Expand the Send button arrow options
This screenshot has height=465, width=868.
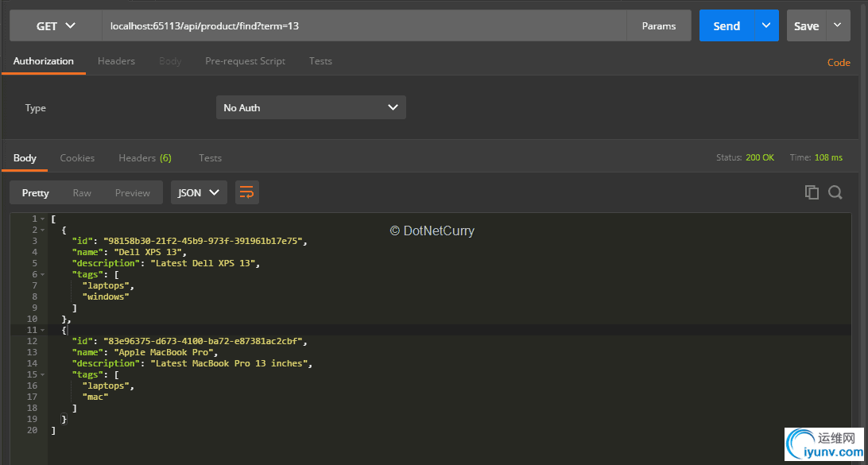(766, 25)
